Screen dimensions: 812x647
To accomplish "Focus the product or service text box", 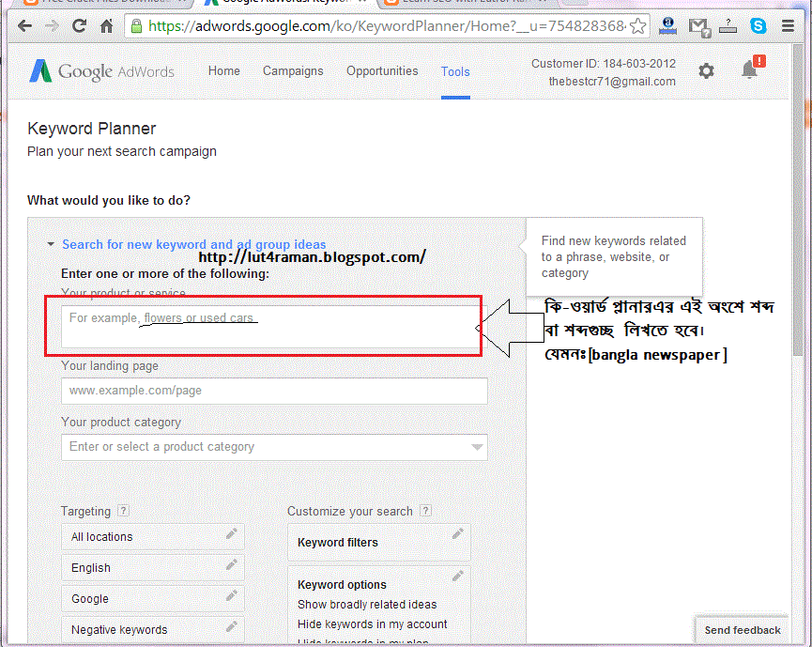I will click(x=273, y=327).
